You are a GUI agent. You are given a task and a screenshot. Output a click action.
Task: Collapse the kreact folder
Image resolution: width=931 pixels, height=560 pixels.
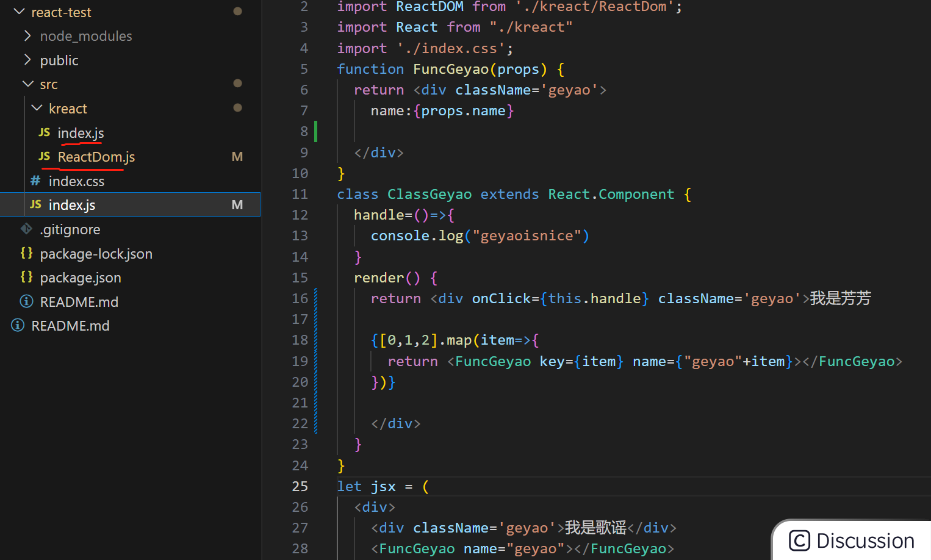pos(37,108)
